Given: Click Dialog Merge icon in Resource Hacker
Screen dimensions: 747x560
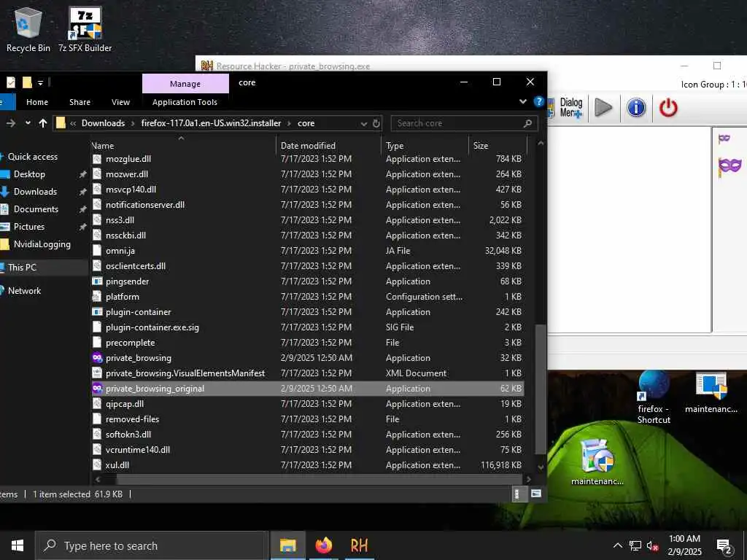Looking at the screenshot, I should [x=566, y=108].
